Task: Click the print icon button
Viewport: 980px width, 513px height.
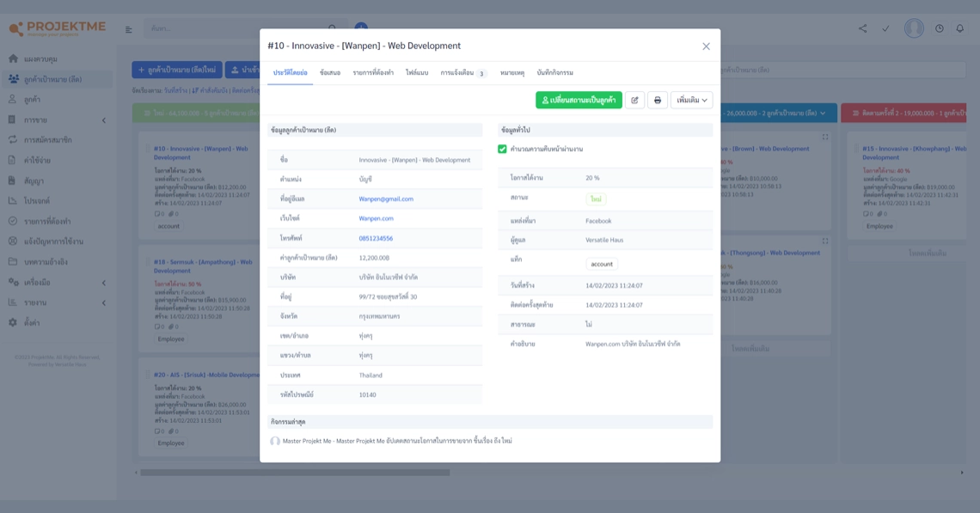Action: pos(658,101)
